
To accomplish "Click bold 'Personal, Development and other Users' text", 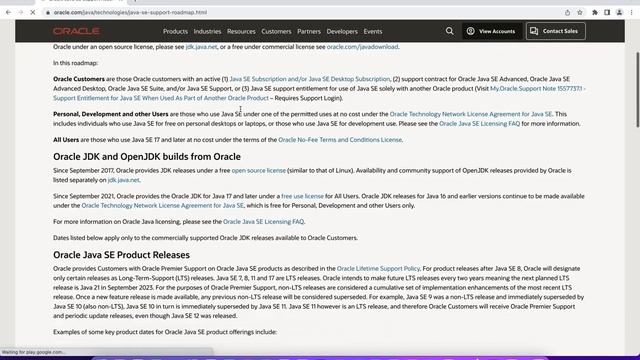I will (111, 114).
